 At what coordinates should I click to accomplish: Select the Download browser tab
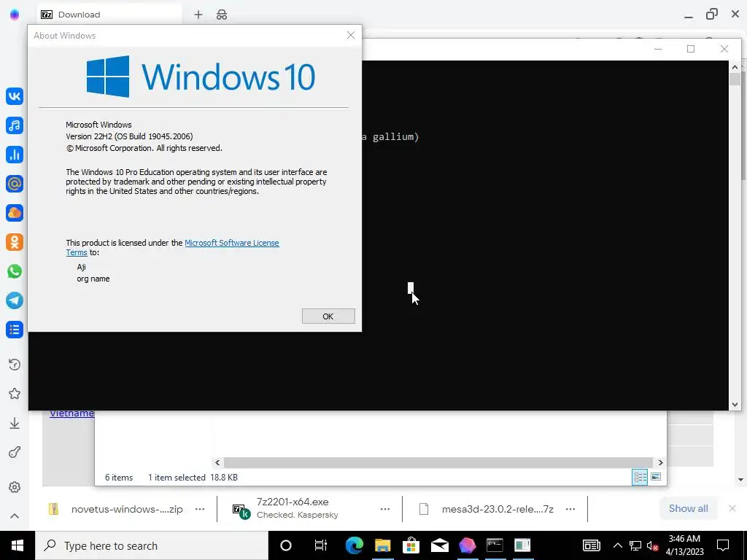[109, 15]
